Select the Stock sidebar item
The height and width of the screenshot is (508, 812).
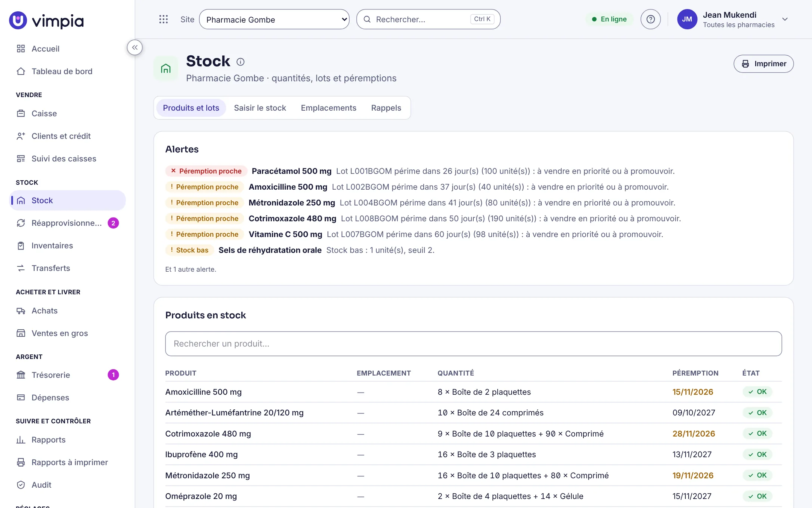[67, 200]
